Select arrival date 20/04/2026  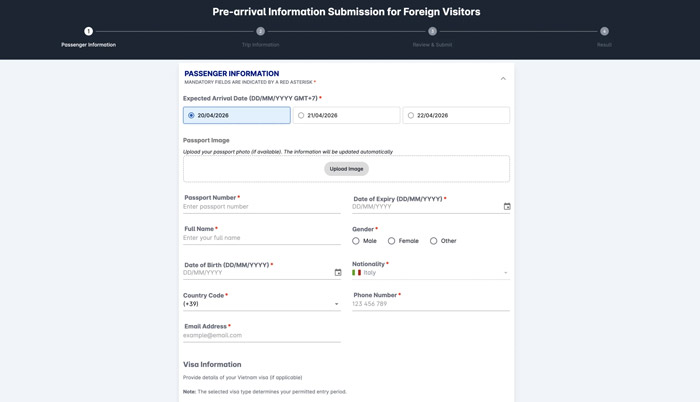click(192, 116)
